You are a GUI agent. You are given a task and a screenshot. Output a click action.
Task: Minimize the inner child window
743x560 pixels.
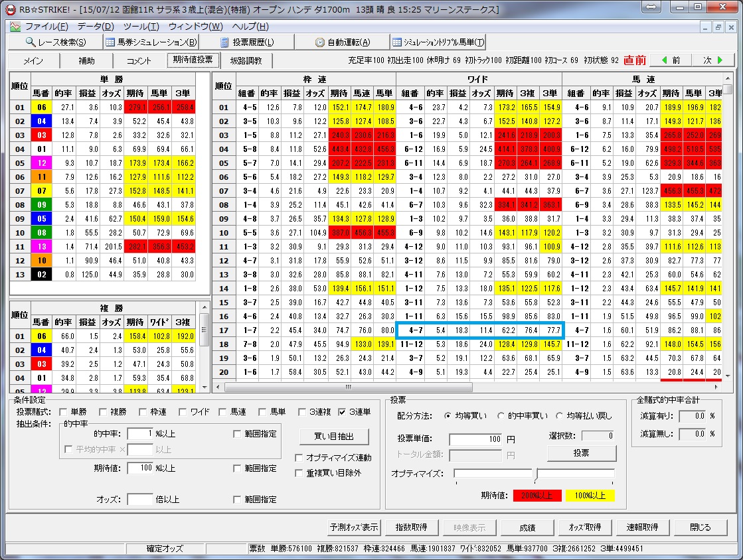[706, 27]
